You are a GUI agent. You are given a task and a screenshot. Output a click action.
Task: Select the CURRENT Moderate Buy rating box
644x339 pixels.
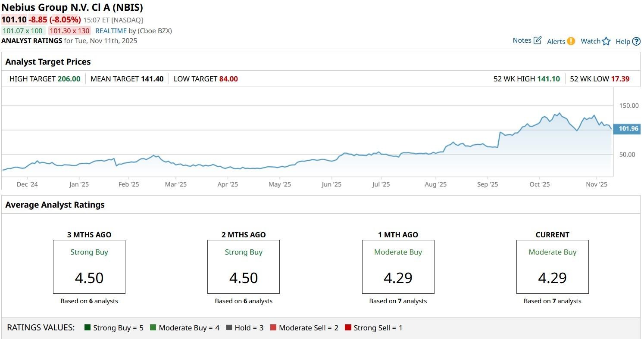(x=552, y=267)
